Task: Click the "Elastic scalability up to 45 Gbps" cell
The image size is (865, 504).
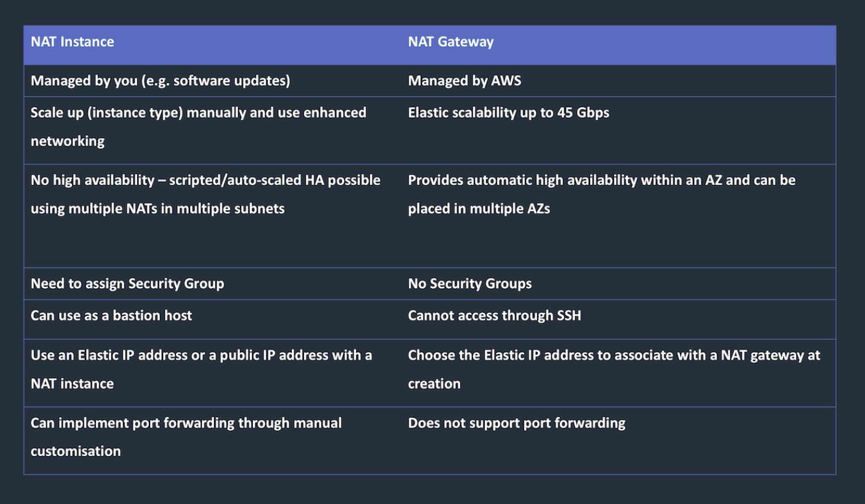Action: [508, 113]
